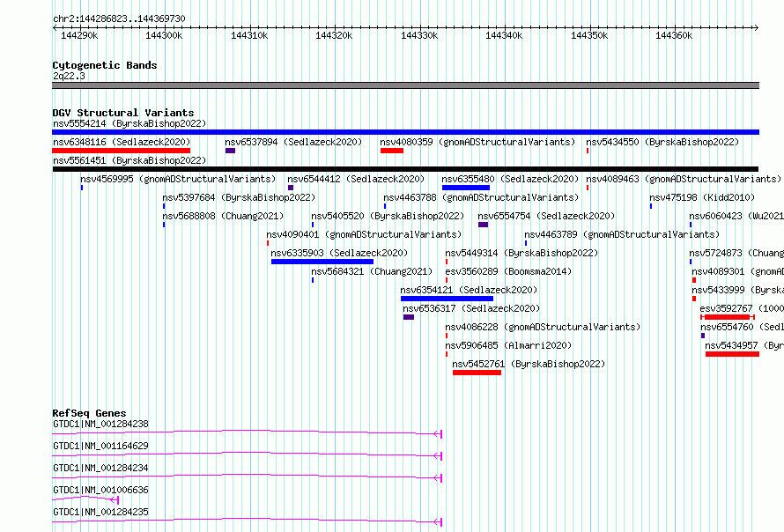Select nsv6554754 (Sedlazeck2020) label
784x532 pixels.
[546, 216]
